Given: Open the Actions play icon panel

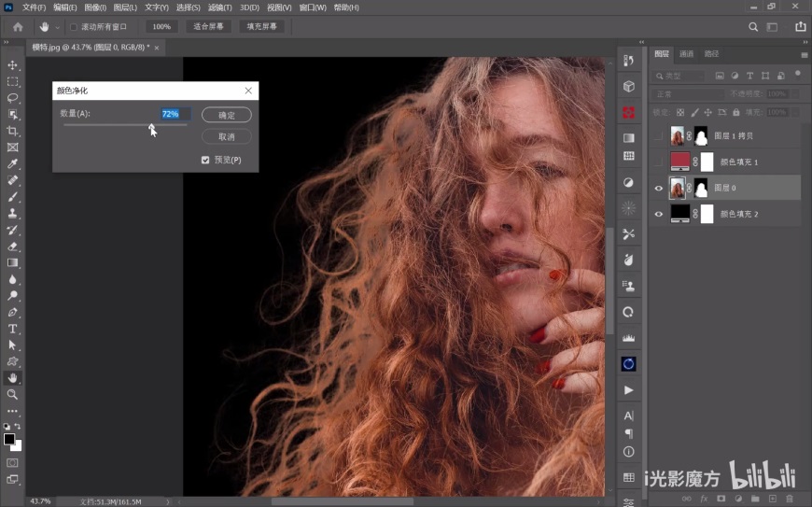Looking at the screenshot, I should click(629, 390).
